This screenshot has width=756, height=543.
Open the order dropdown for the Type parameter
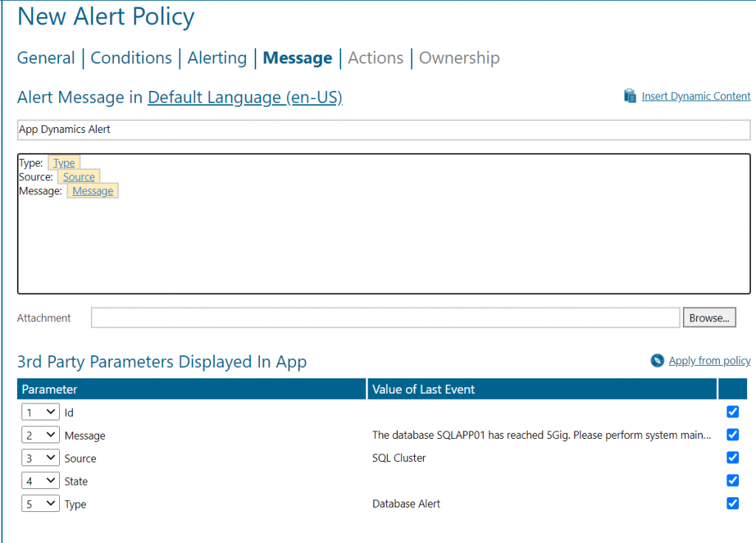pos(40,503)
